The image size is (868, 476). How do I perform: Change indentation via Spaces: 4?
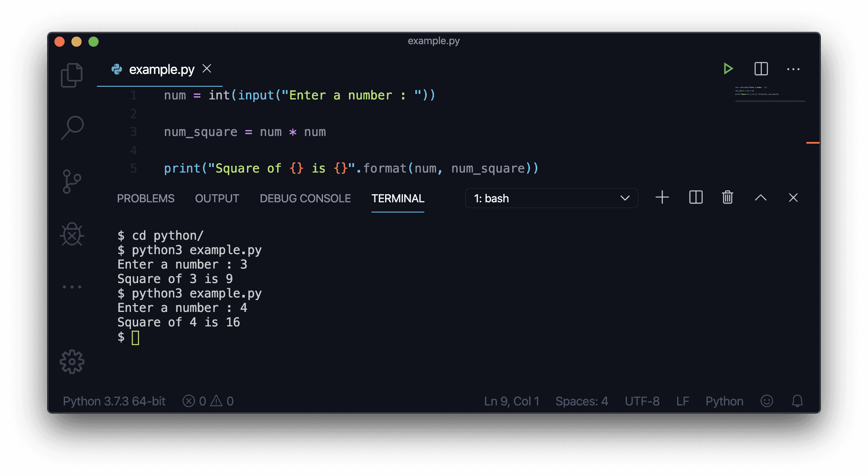[582, 401]
